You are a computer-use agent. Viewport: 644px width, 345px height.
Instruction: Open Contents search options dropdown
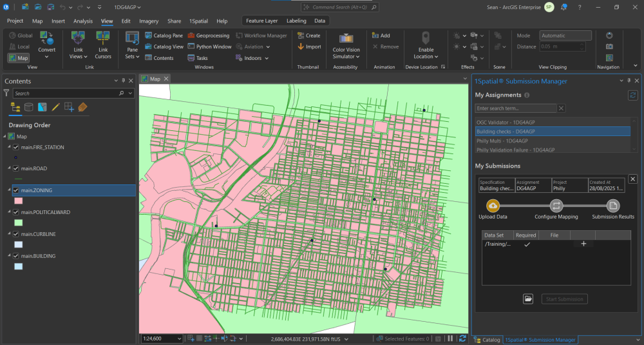click(x=130, y=94)
